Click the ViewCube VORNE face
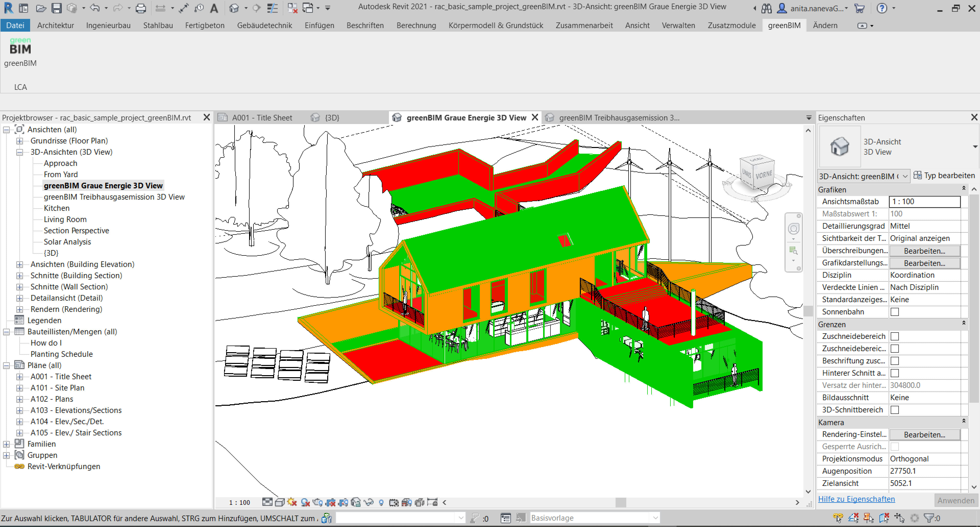 [x=764, y=175]
